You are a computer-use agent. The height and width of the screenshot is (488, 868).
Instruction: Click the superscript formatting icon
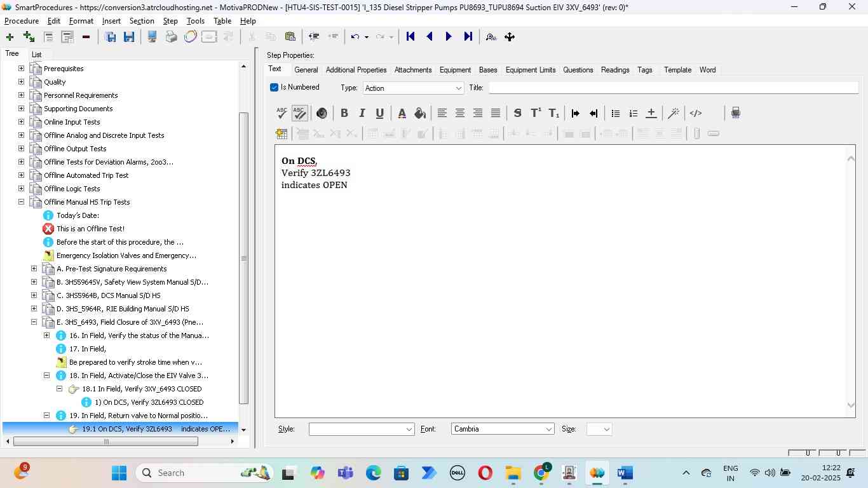point(536,113)
